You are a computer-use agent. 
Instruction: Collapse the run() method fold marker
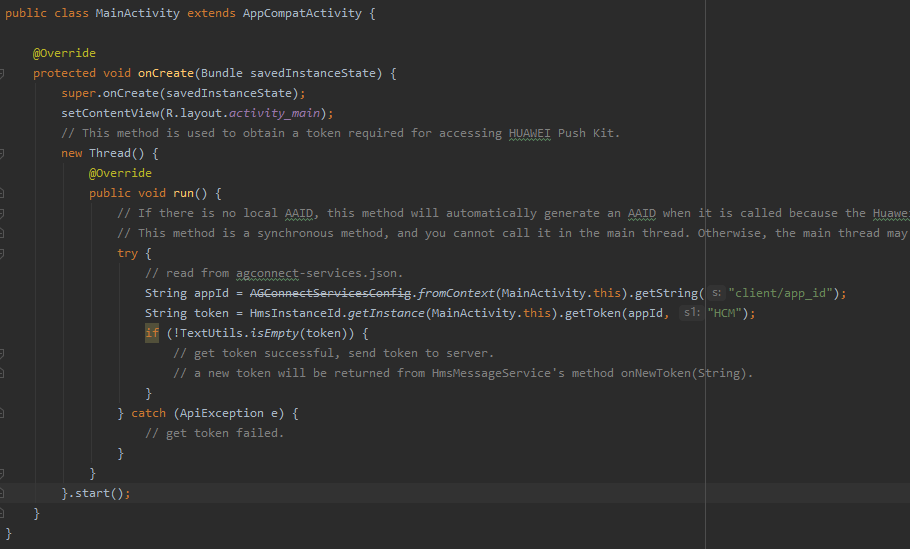[x=3, y=193]
